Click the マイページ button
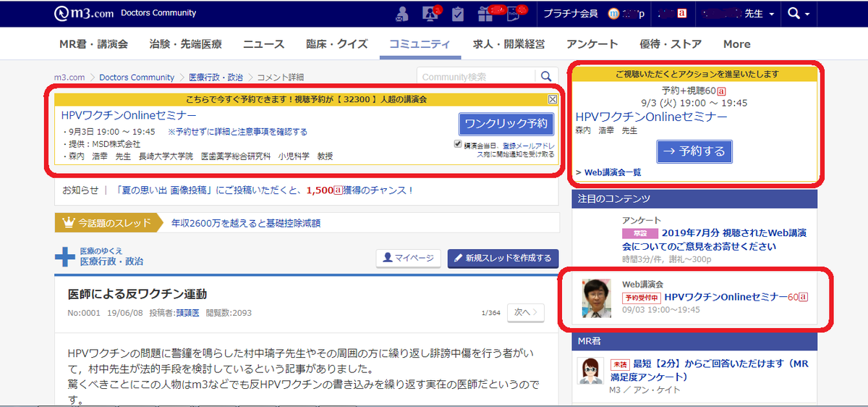 click(409, 258)
